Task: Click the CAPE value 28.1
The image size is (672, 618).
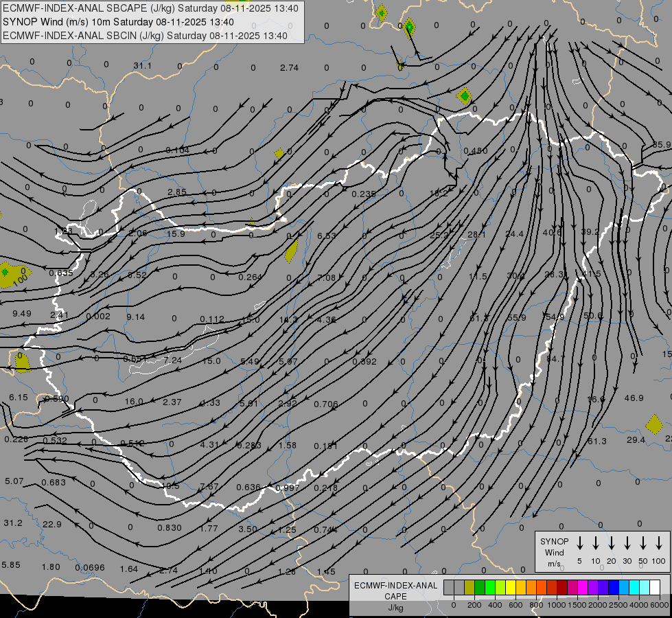Action: (x=476, y=235)
